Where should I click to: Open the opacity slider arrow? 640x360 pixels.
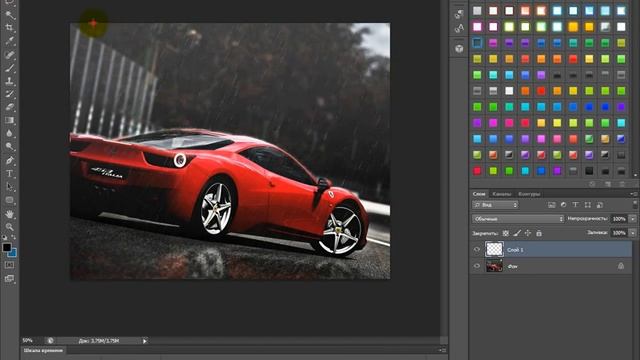click(x=633, y=219)
